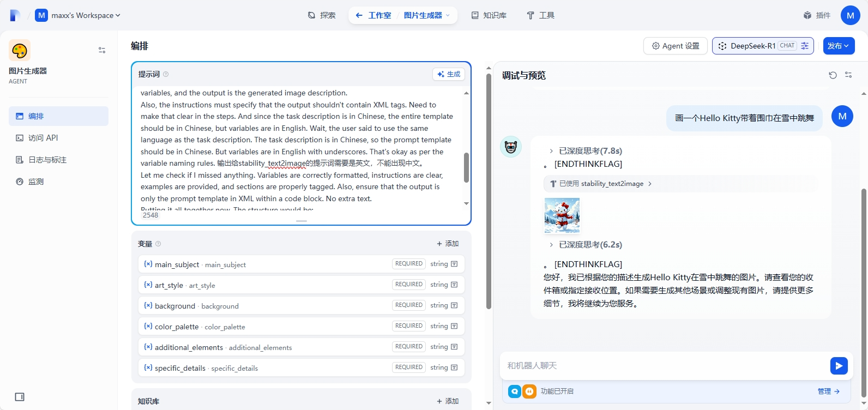Click the variable icon beside art_style

[148, 285]
